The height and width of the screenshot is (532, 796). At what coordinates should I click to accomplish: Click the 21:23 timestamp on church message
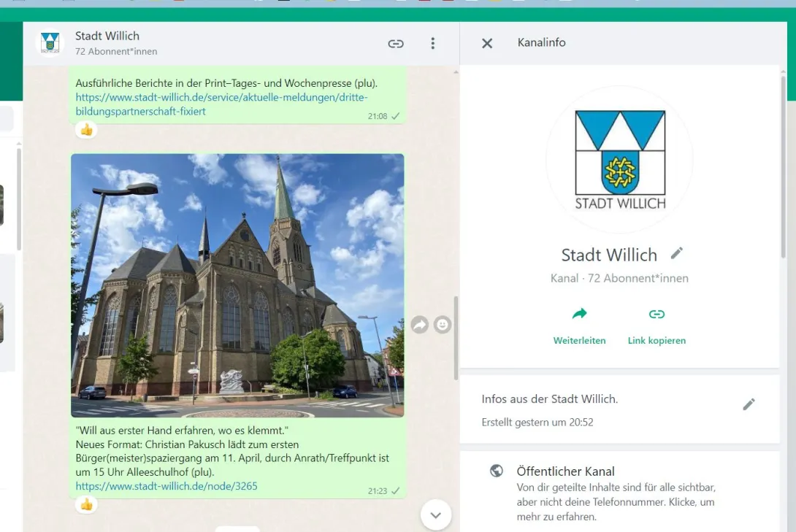(x=377, y=491)
